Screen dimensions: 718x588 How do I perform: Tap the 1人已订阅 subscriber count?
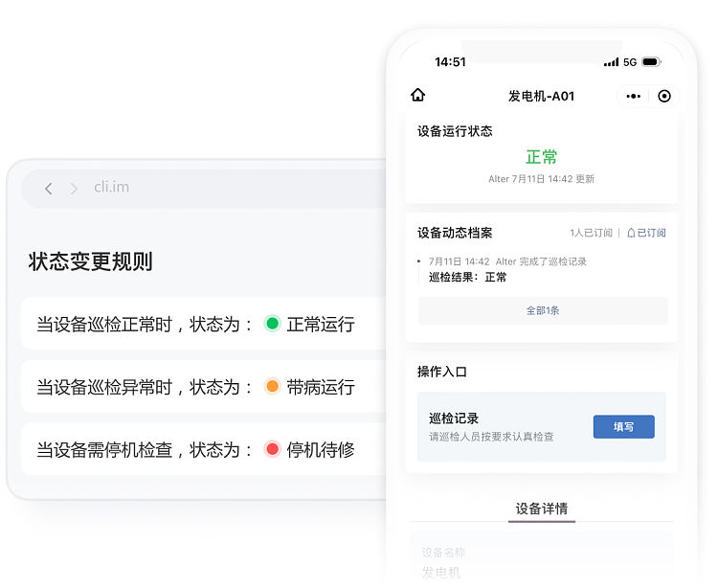[x=591, y=233]
